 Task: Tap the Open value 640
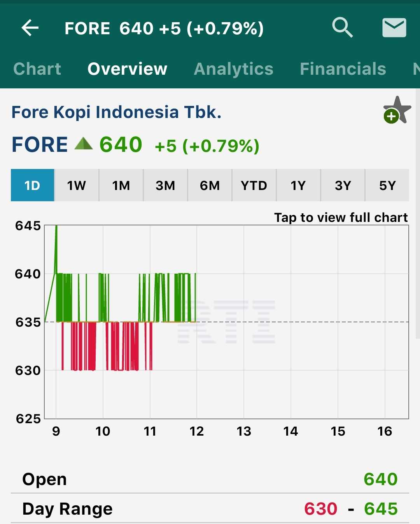pyautogui.click(x=381, y=479)
